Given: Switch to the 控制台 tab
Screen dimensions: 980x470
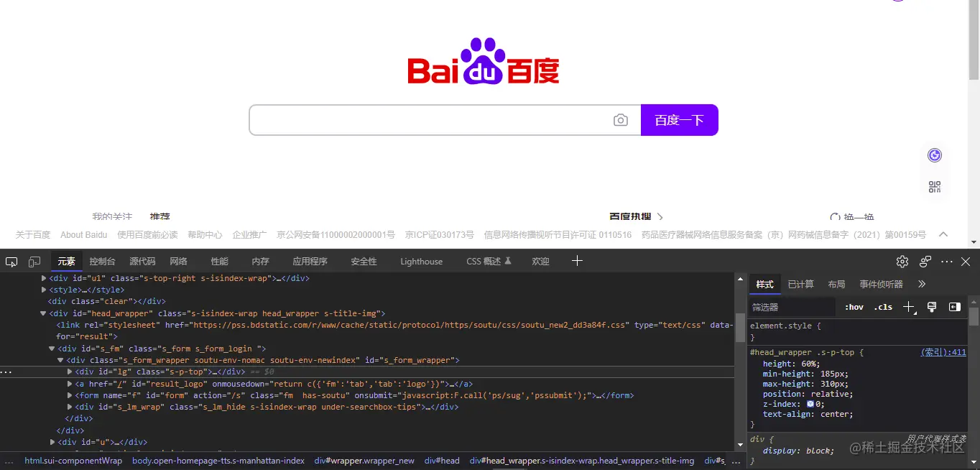Looking at the screenshot, I should pos(102,262).
